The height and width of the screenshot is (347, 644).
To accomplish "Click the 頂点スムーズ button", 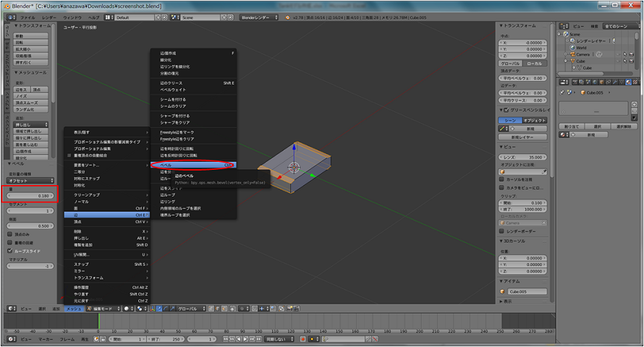I will pyautogui.click(x=27, y=103).
